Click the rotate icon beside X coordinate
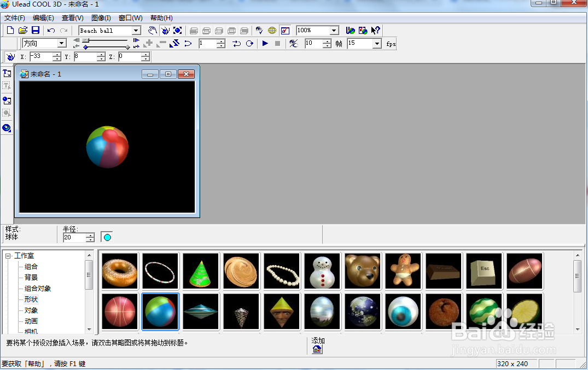This screenshot has height=370, width=588. pos(10,57)
